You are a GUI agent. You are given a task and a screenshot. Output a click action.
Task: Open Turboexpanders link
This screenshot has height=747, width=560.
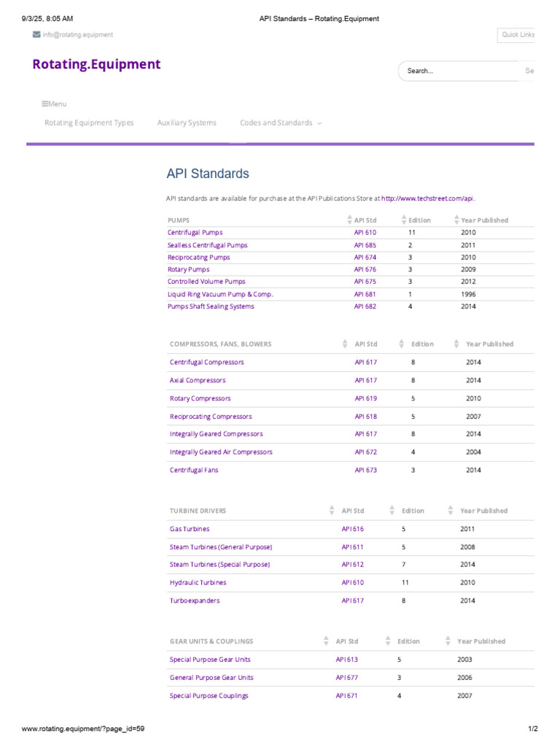click(195, 601)
